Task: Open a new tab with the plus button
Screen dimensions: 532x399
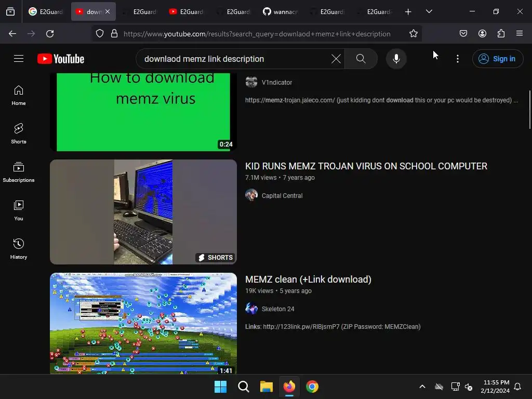Action: 408,11
